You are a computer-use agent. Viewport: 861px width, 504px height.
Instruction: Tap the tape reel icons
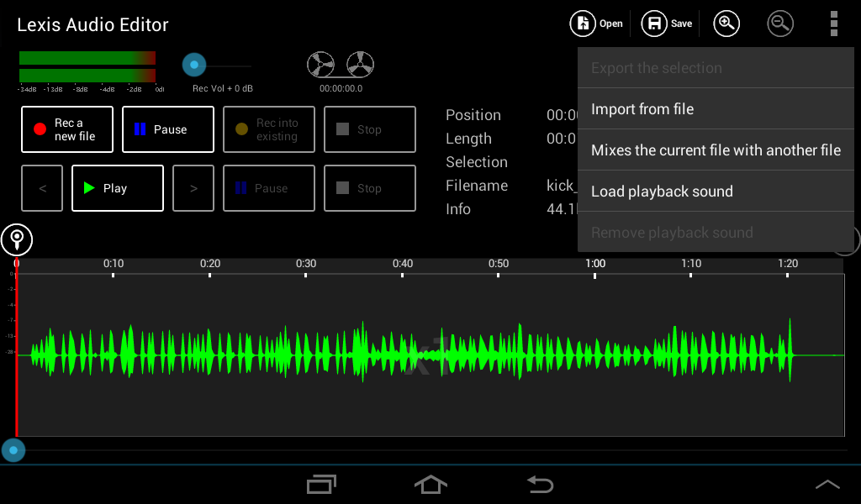341,65
